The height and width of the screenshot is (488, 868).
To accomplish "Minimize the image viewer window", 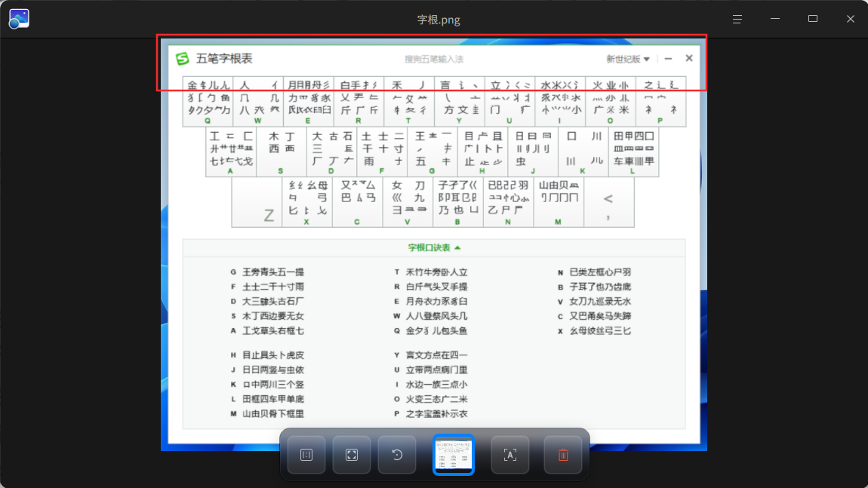I will pyautogui.click(x=775, y=19).
